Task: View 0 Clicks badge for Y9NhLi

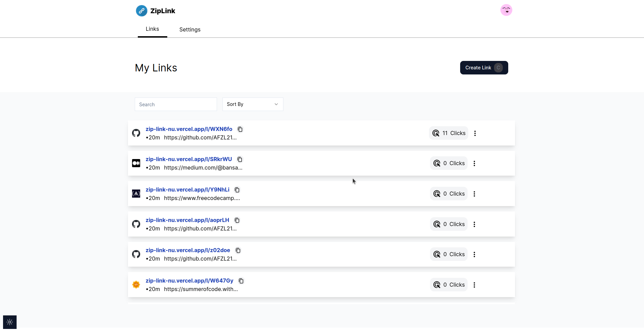Action: pos(449,194)
